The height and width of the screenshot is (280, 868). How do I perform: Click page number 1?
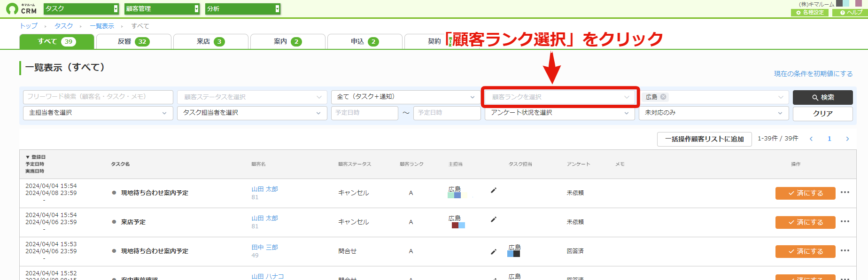point(829,139)
